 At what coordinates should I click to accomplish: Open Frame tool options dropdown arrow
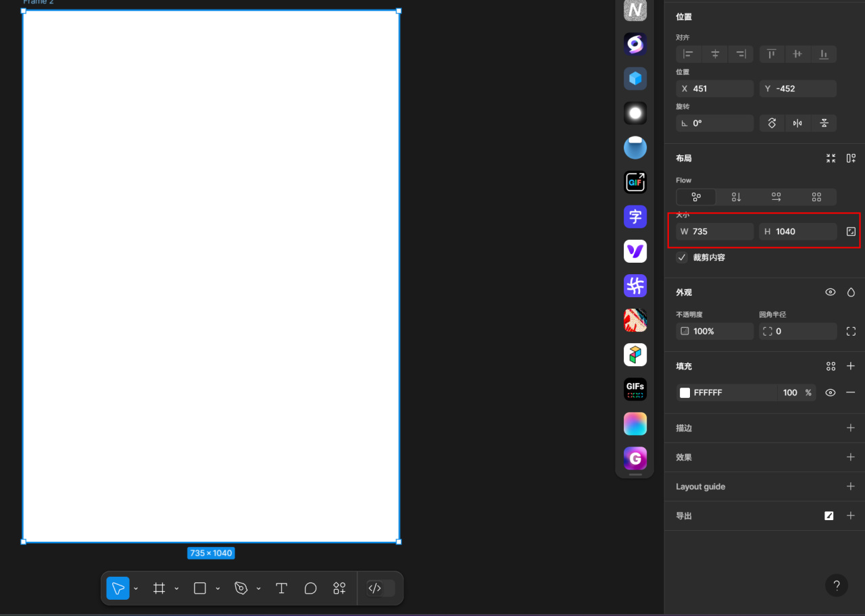[176, 589]
